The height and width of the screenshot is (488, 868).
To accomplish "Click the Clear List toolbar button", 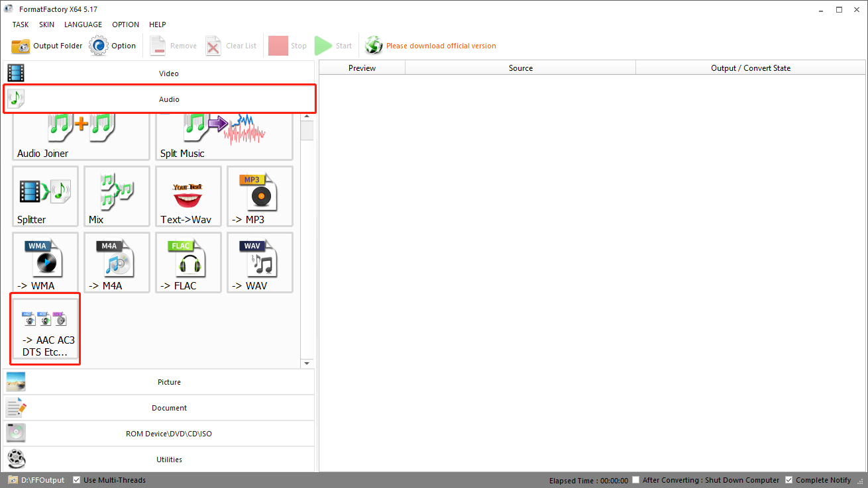I will pyautogui.click(x=231, y=46).
